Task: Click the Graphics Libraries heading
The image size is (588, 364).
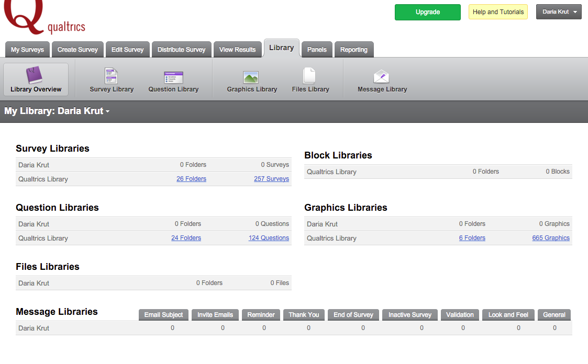Action: (x=346, y=208)
